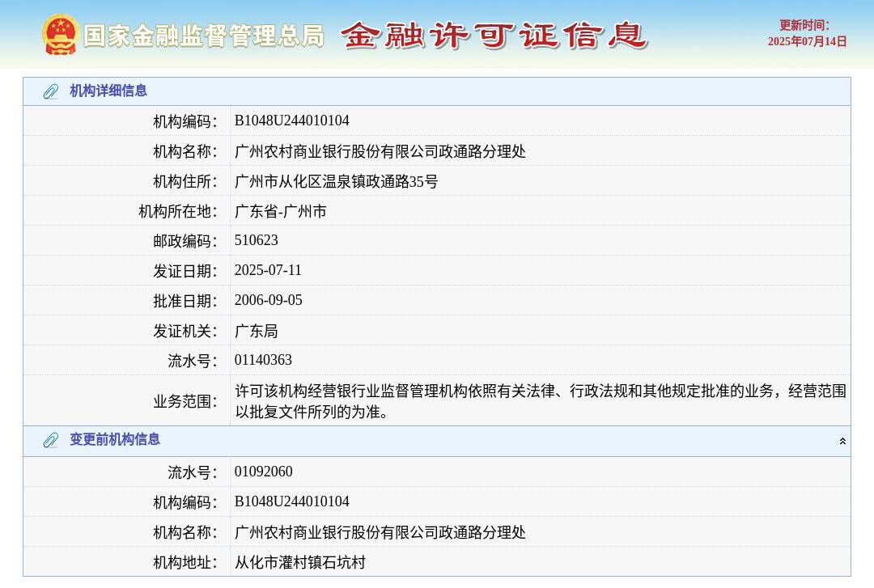Click the 业务范围 label
The image size is (874, 588).
(185, 401)
